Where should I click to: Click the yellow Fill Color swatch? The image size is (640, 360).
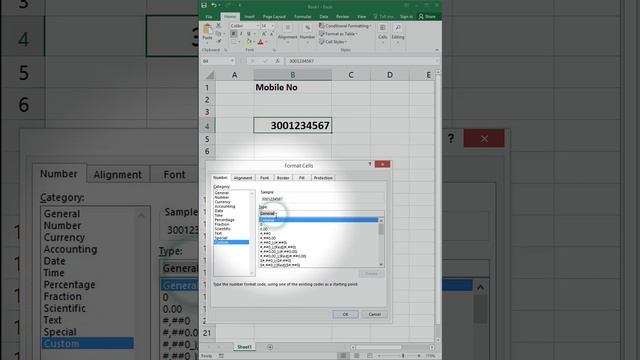click(249, 42)
